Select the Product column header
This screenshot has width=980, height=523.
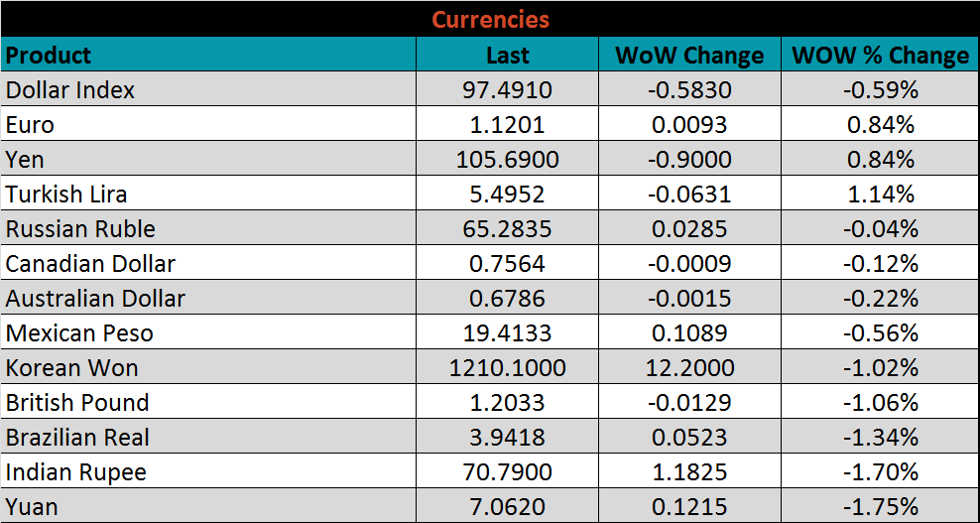(x=49, y=56)
